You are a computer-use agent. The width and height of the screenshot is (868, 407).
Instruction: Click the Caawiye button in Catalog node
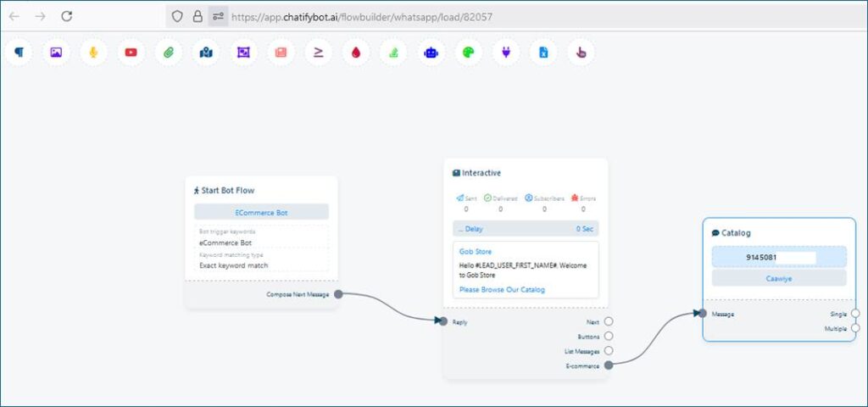coord(778,278)
